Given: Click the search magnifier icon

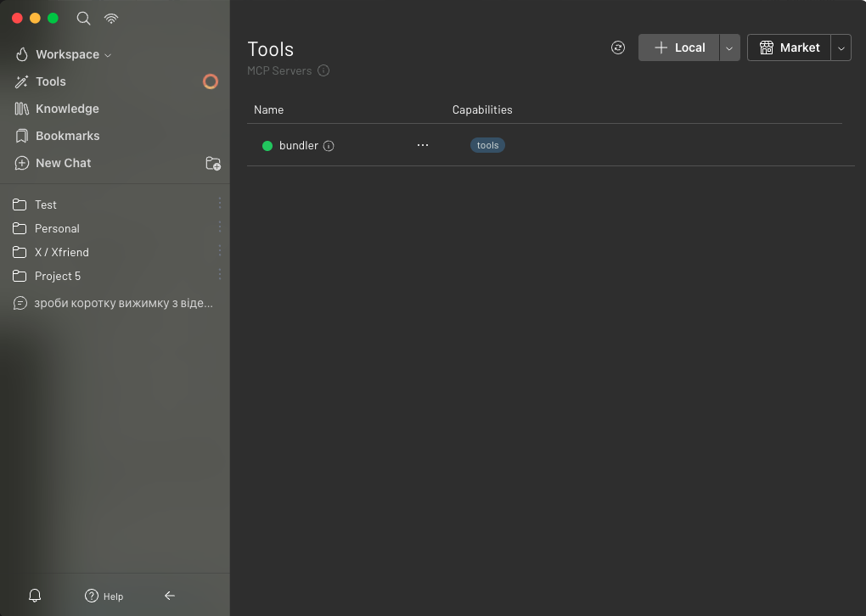Looking at the screenshot, I should click(x=83, y=18).
